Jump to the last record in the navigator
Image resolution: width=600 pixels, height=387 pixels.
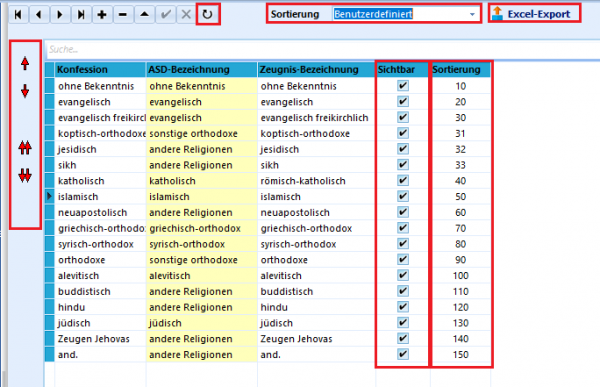[81, 15]
